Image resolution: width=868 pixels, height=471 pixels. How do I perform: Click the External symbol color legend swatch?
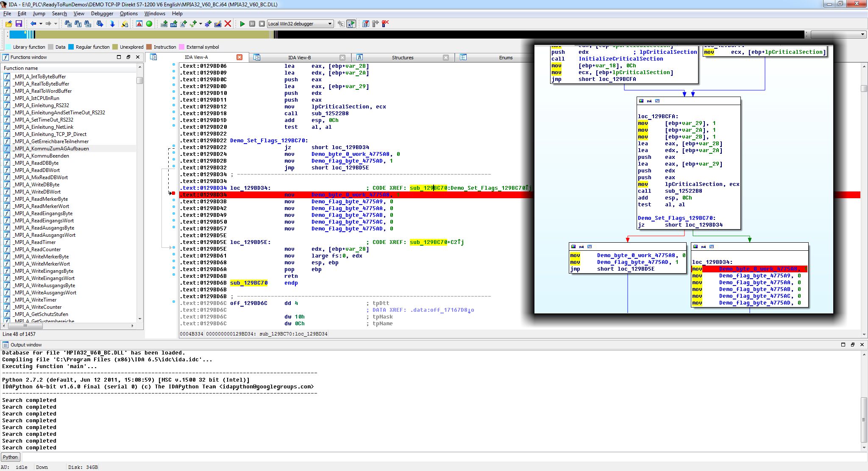(x=182, y=47)
